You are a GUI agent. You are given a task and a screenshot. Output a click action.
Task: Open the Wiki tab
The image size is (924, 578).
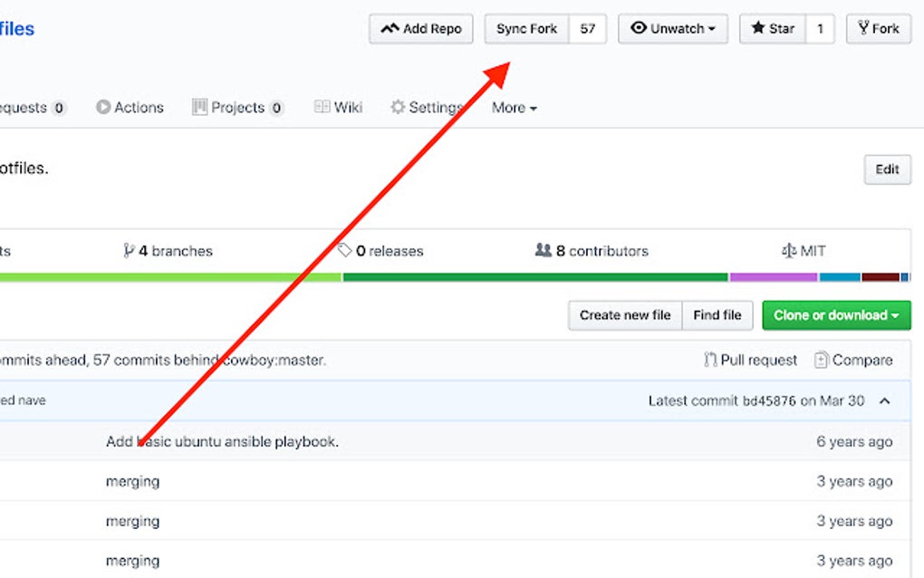pos(338,107)
